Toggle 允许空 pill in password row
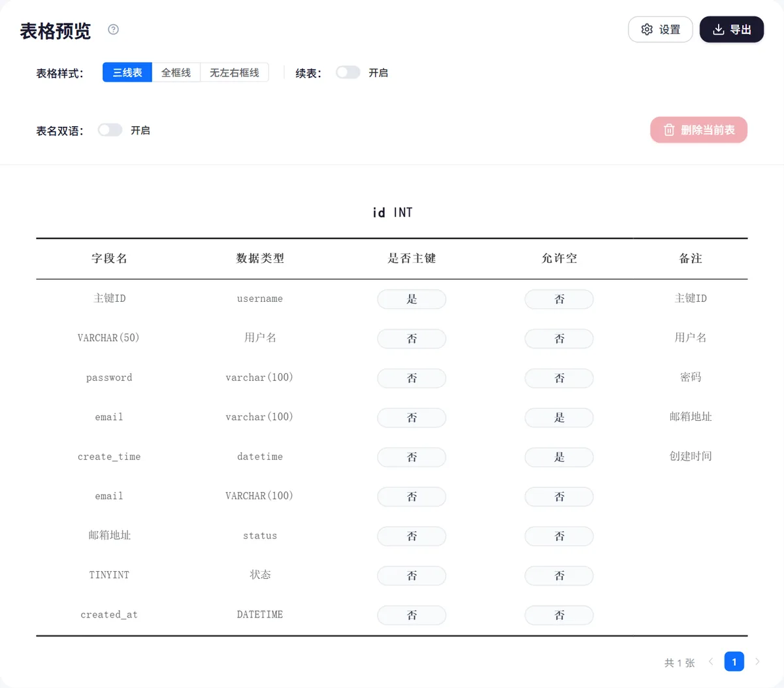Image resolution: width=784 pixels, height=688 pixels. point(559,378)
